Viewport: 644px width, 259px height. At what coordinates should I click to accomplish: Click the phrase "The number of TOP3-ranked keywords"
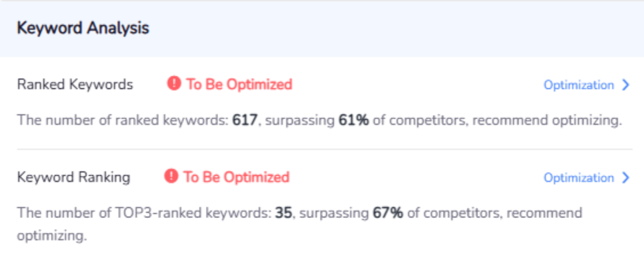click(142, 213)
